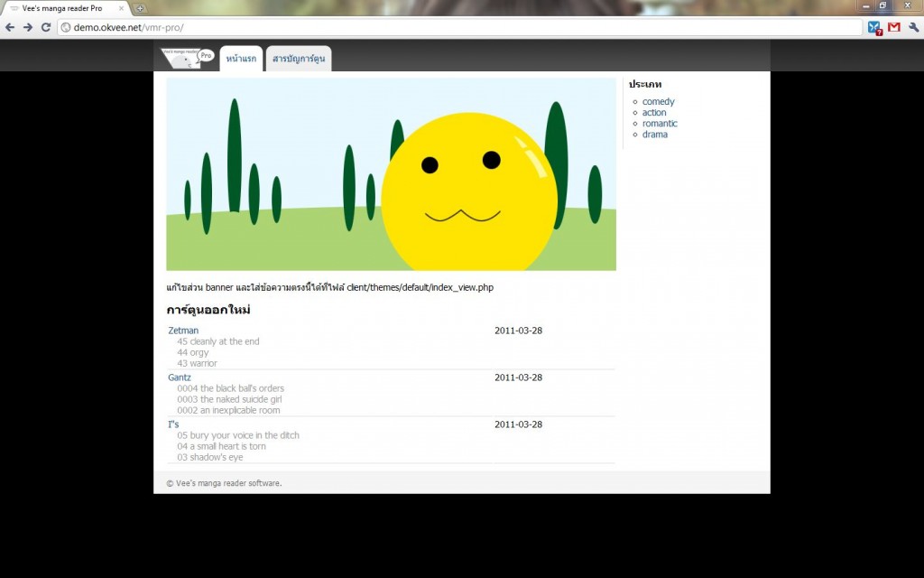
Task: Open the romantic category link
Action: tap(660, 123)
